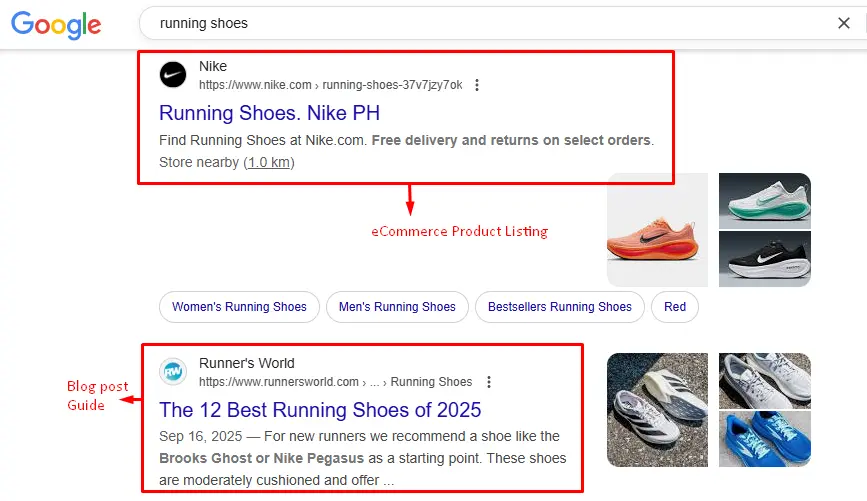This screenshot has width=867, height=501.
Task: Select the Red filter chip
Action: [675, 307]
